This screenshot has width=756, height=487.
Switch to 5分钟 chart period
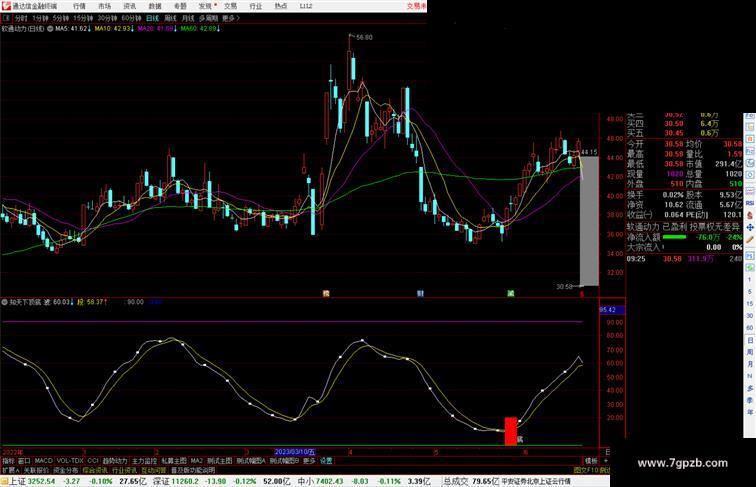coord(61,18)
